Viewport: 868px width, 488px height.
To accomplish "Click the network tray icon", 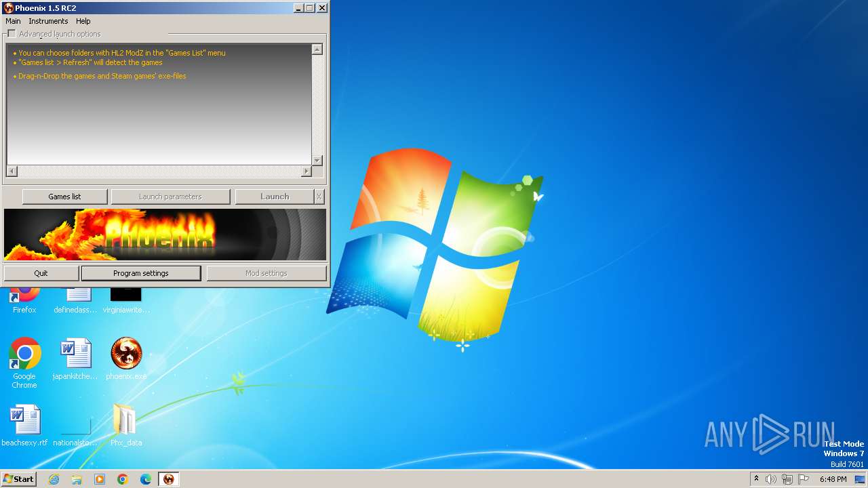I will tap(787, 479).
